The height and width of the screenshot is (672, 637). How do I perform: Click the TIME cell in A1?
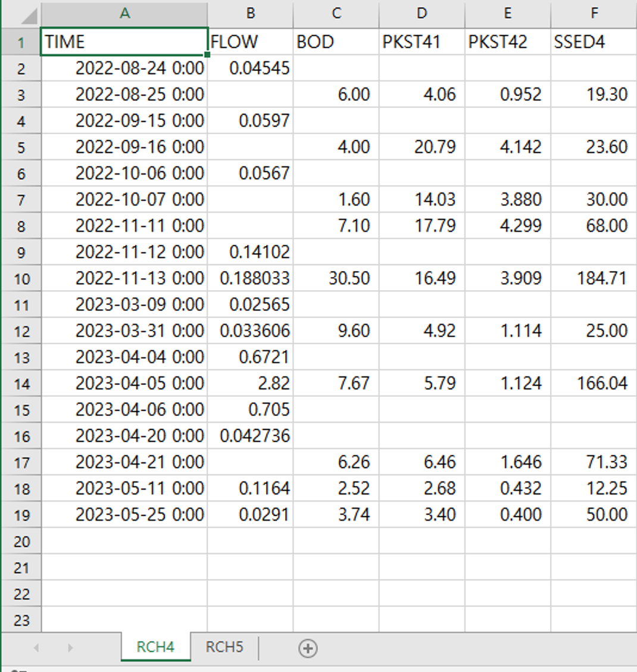124,42
